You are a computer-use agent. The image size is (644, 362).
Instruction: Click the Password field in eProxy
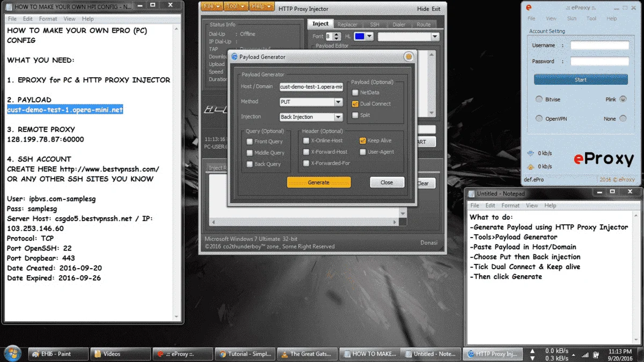pos(599,61)
